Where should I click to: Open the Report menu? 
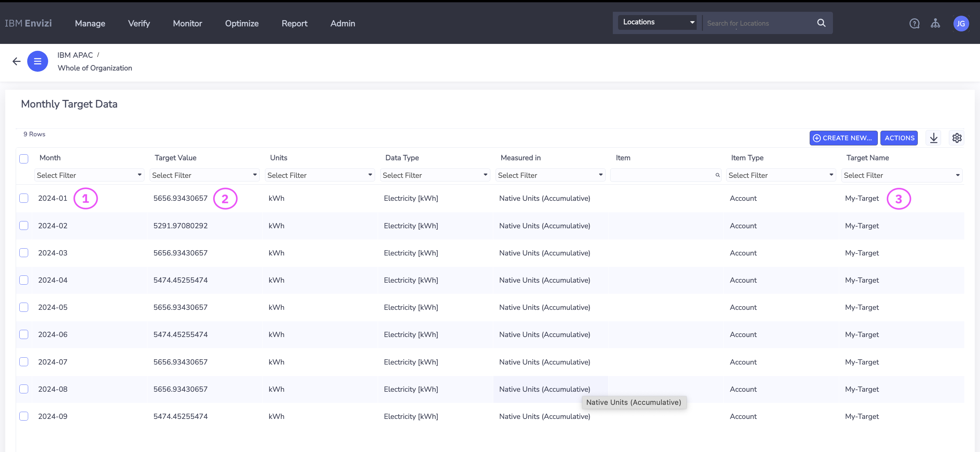coord(294,24)
